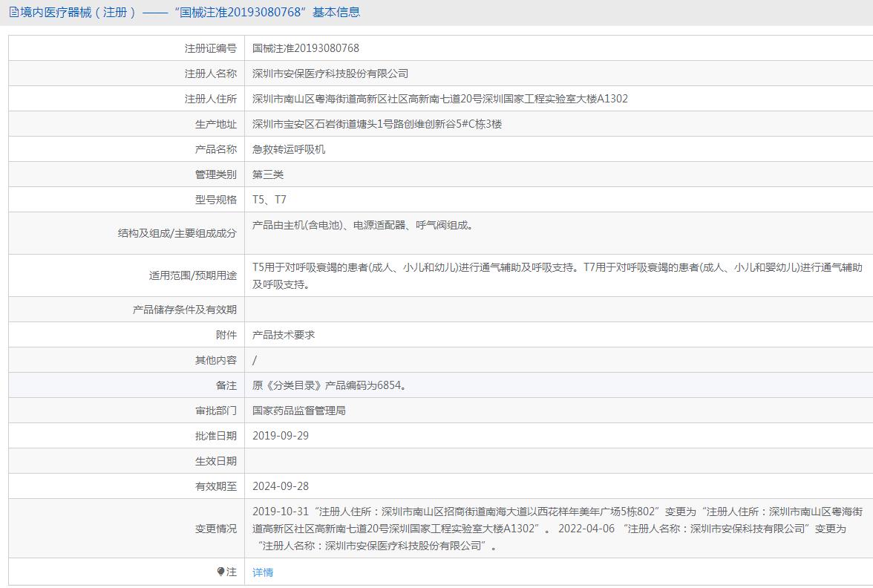Click the 型号规格 label
The width and height of the screenshot is (873, 588).
click(x=215, y=199)
